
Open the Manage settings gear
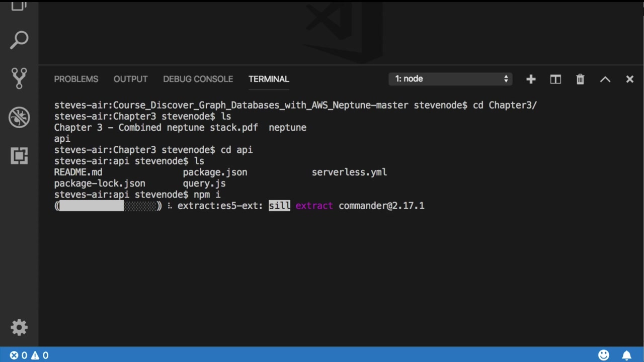(19, 328)
